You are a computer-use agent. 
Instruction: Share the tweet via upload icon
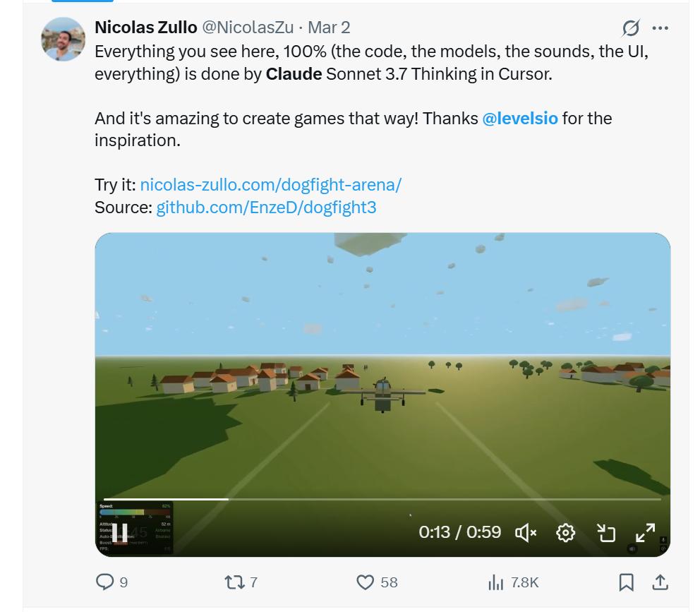click(x=660, y=582)
